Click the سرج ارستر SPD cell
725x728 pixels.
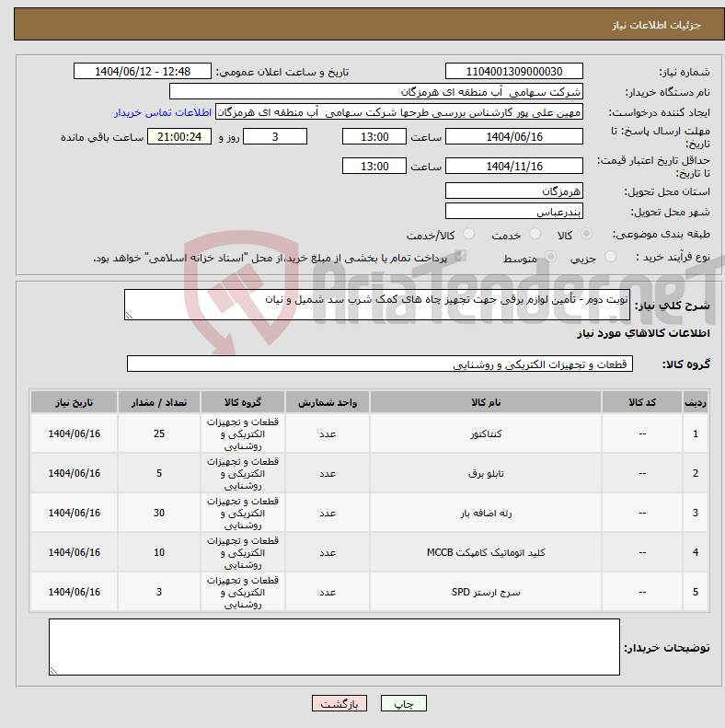(486, 592)
